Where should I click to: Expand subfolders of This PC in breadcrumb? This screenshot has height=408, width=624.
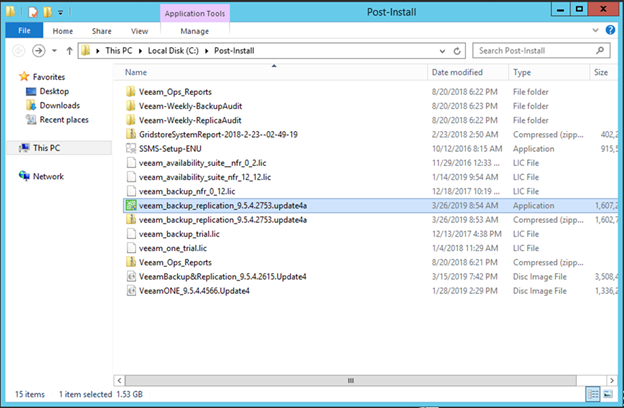coord(140,51)
